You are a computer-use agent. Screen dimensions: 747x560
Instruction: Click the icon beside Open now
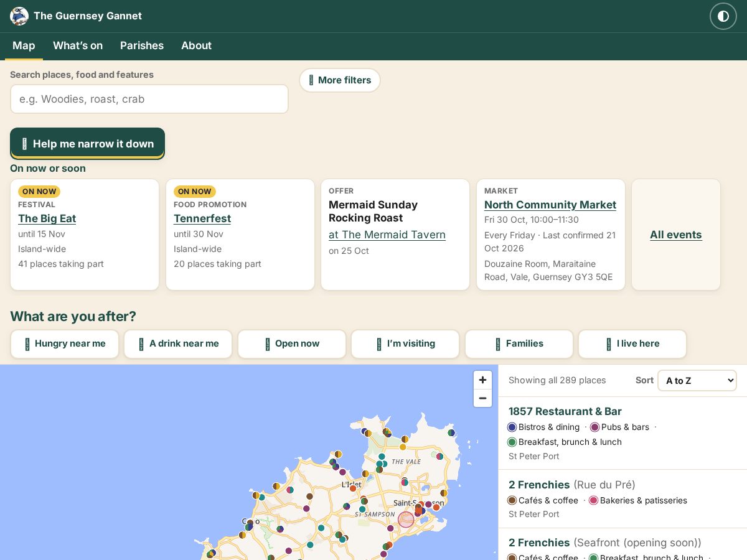click(x=268, y=344)
